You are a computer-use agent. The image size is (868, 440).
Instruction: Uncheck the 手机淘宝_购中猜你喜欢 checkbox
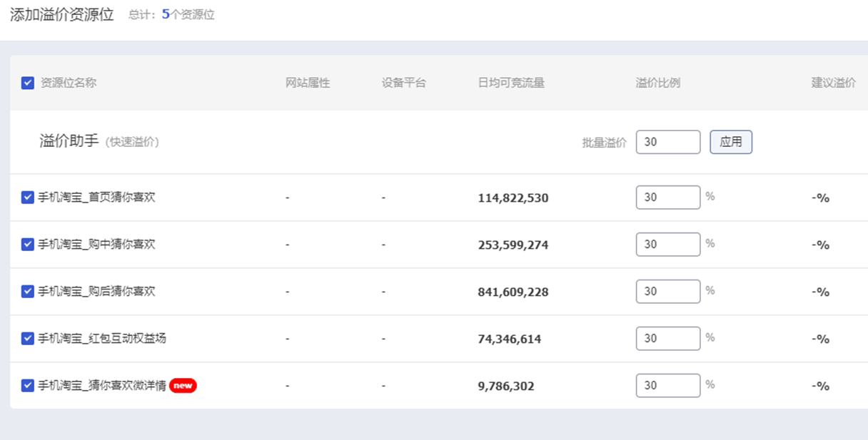tap(28, 245)
